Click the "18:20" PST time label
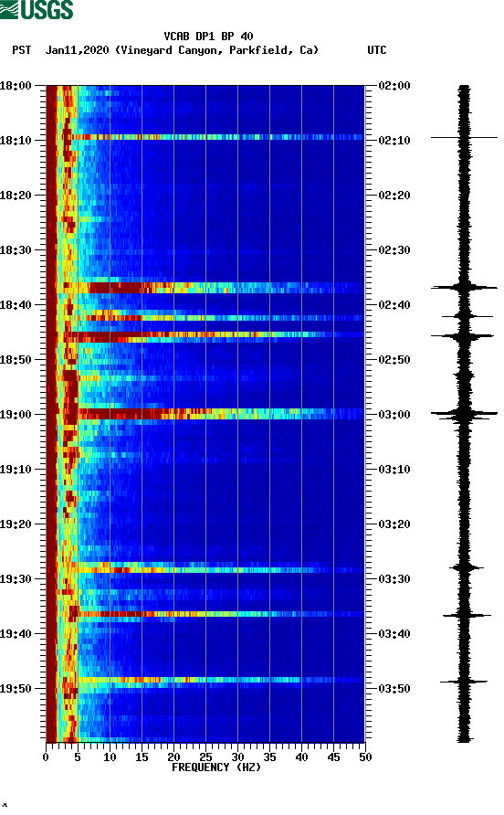Screen dimensions: 504x815 click(x=16, y=196)
